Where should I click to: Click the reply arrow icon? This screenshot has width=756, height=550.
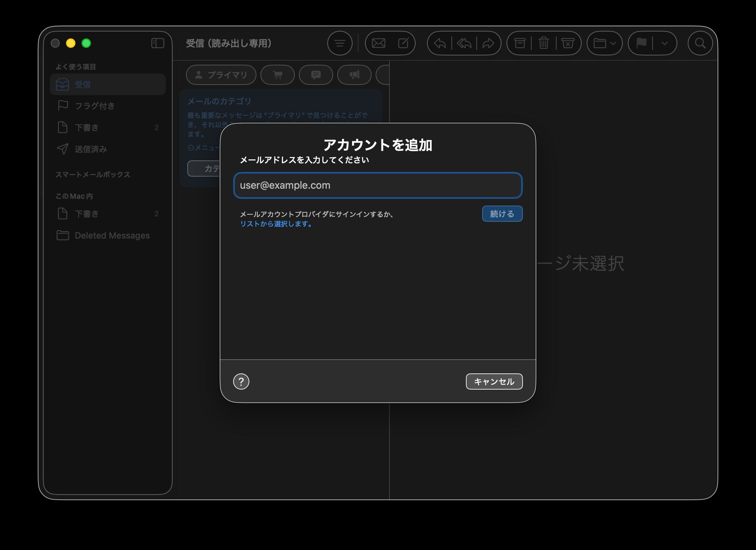point(440,43)
